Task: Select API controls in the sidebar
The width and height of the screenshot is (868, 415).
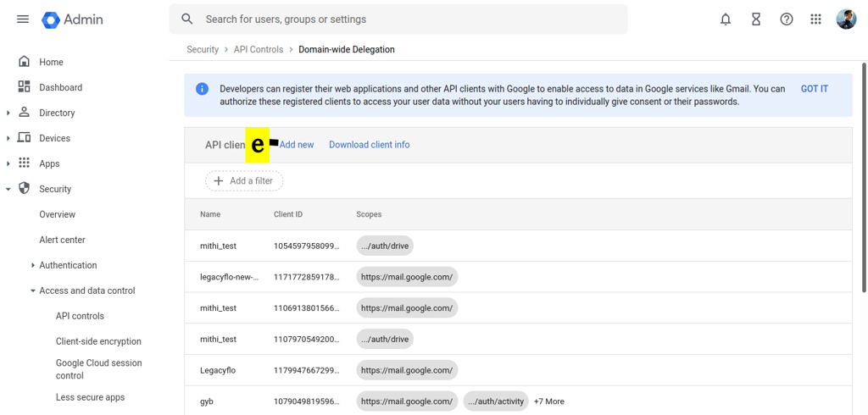Action: [x=80, y=316]
